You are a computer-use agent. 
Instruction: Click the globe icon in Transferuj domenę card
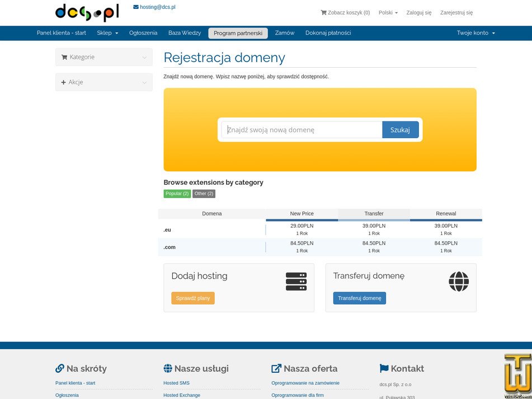coord(459,281)
